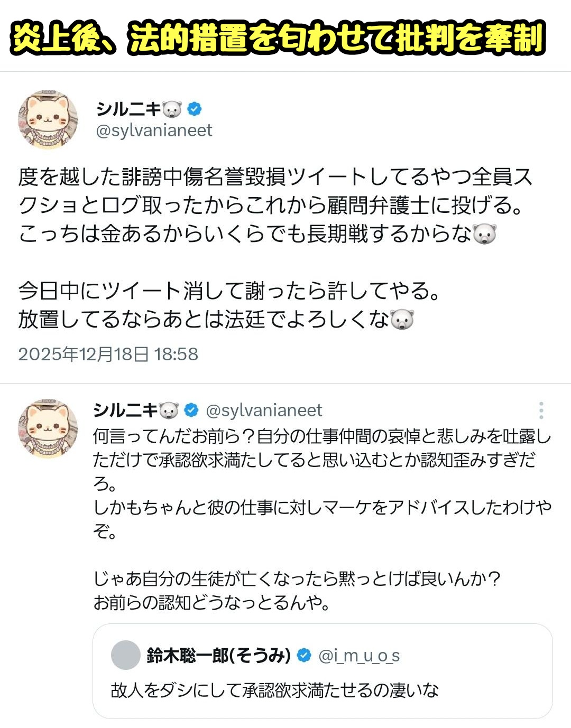
Task: Click the 2025年12月18日 18:58 timestamp
Action: point(108,354)
